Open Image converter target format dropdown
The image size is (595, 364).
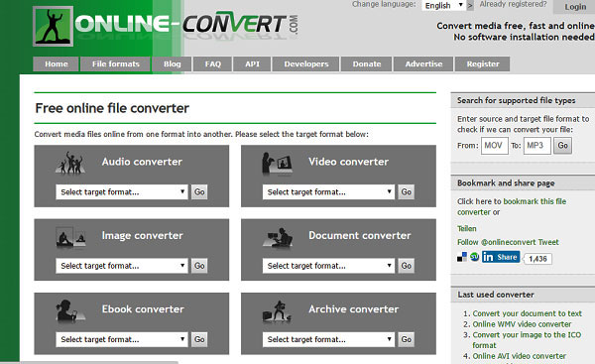click(121, 266)
